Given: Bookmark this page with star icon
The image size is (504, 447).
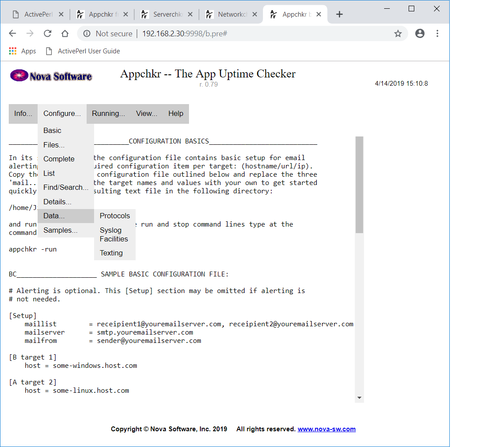Looking at the screenshot, I should tap(398, 33).
